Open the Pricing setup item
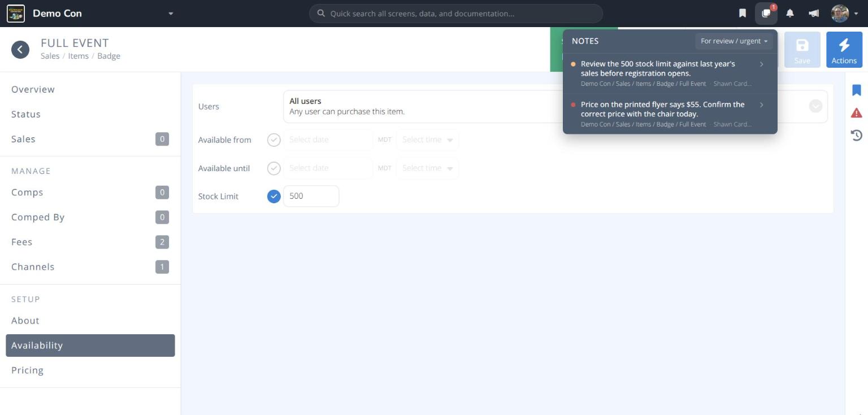Screen dimensions: 868x415 90,370
